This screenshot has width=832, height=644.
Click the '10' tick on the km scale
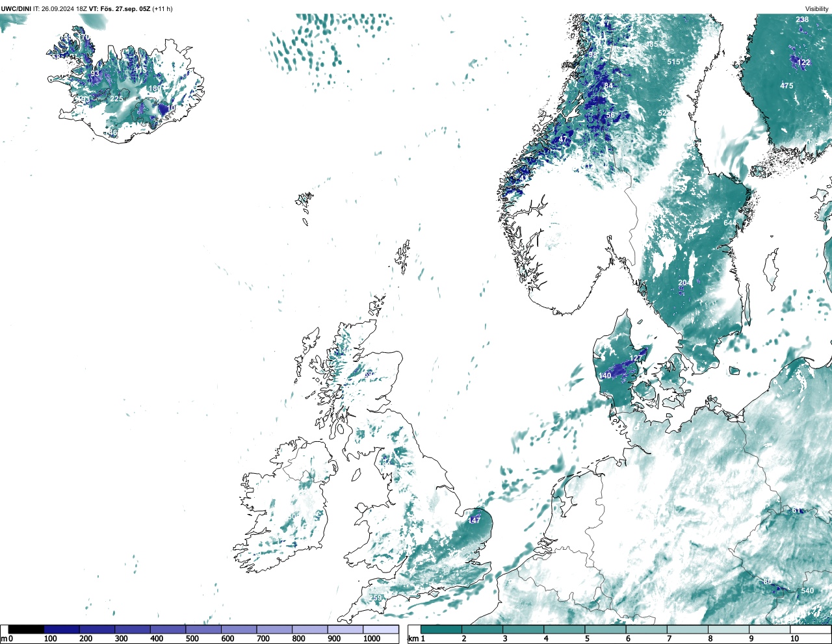coord(794,639)
